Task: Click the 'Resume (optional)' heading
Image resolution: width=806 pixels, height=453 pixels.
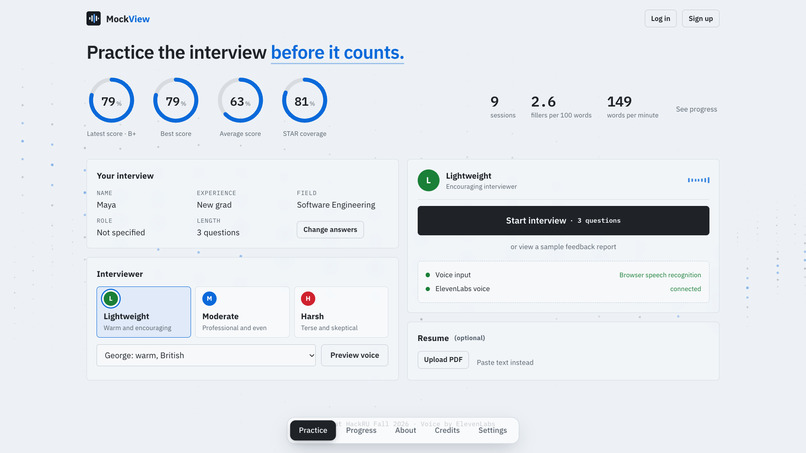Action: pyautogui.click(x=451, y=338)
